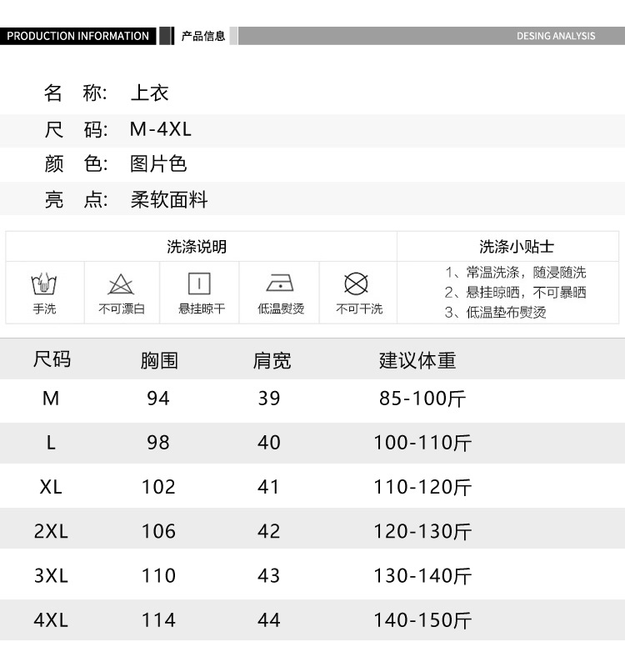Click the 胸围 column header
The image size is (625, 672).
pos(159,360)
